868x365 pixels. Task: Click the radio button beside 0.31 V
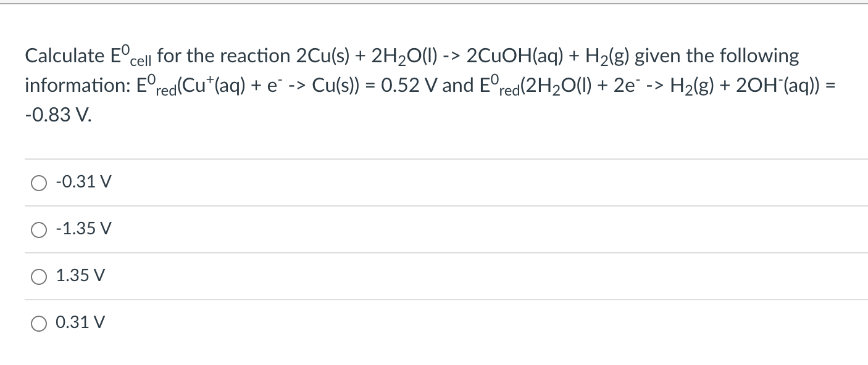click(39, 321)
